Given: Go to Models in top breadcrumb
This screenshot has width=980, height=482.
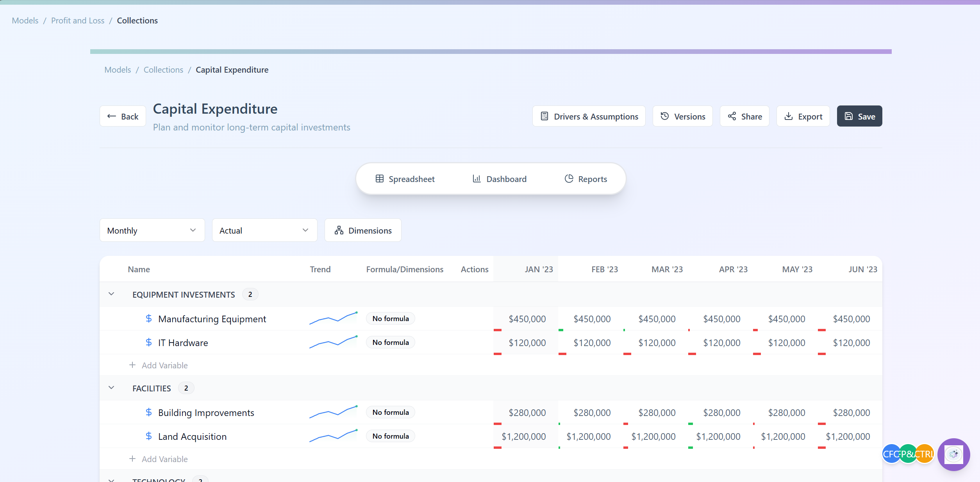Looking at the screenshot, I should (x=25, y=20).
